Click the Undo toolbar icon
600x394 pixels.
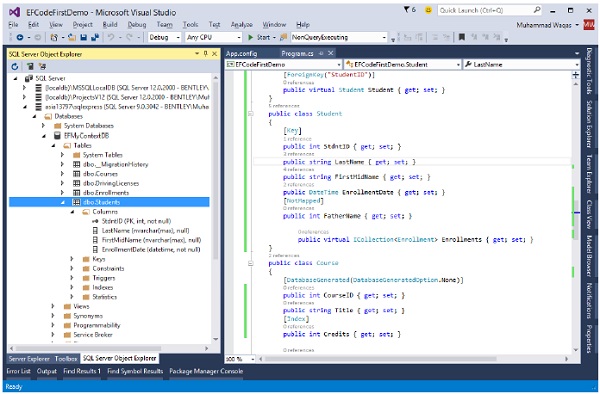click(111, 37)
